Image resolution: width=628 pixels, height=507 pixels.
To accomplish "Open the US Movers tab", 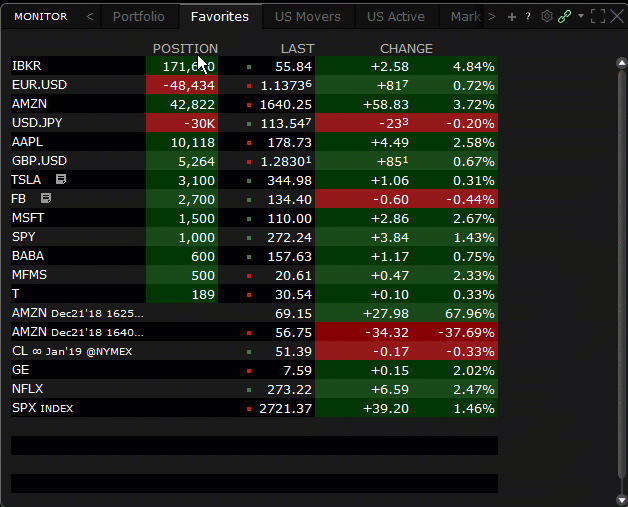I will tap(307, 16).
